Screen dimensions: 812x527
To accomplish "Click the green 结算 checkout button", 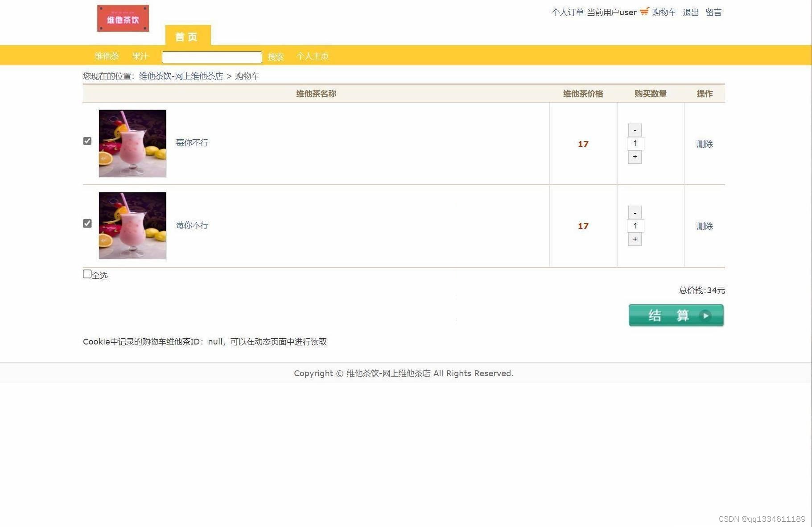I will tap(676, 315).
